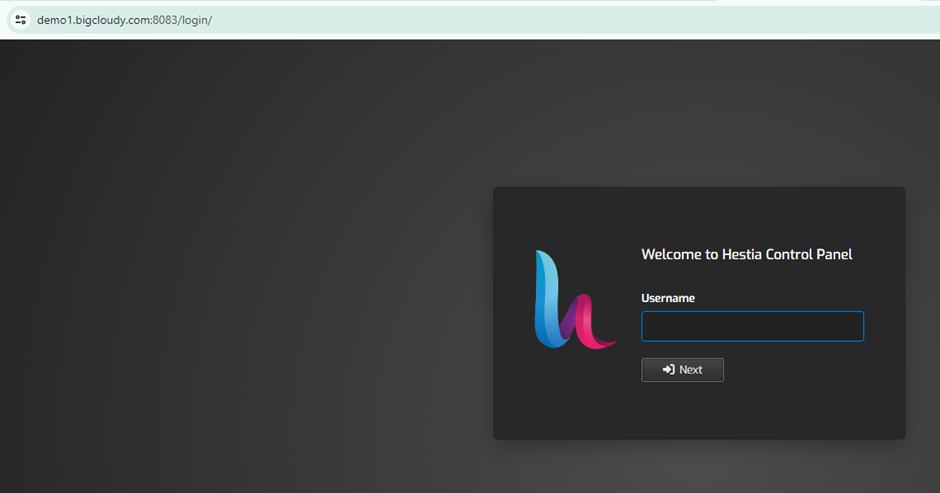Select the URL demo1.bigcloudy.com:8083/login/ in address bar
The height and width of the screenshot is (493, 940).
click(125, 20)
